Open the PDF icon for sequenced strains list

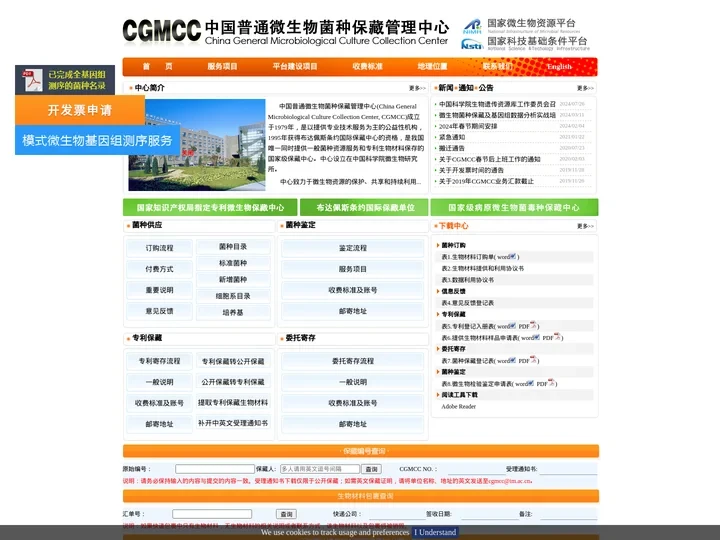coord(33,80)
